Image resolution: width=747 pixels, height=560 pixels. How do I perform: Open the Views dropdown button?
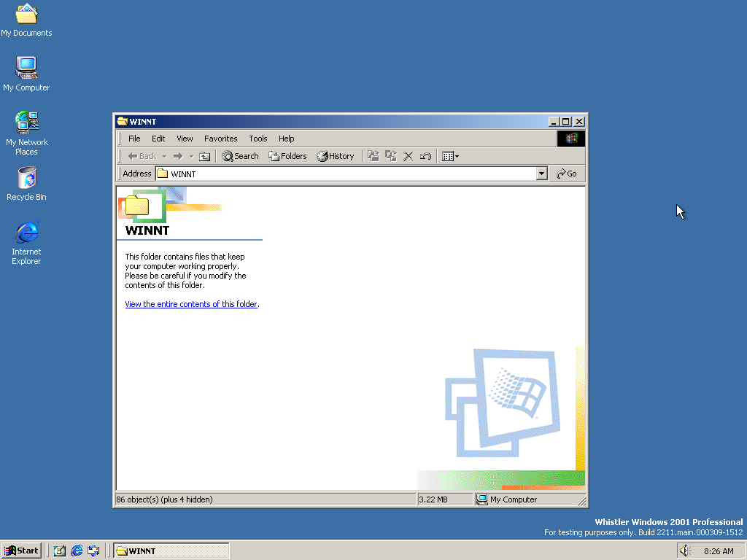pos(450,156)
